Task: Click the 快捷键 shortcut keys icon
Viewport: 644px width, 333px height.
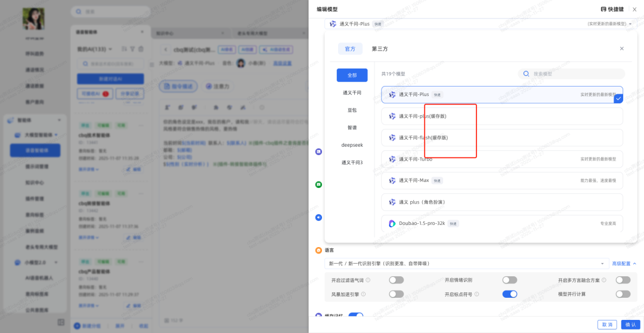Action: point(603,9)
